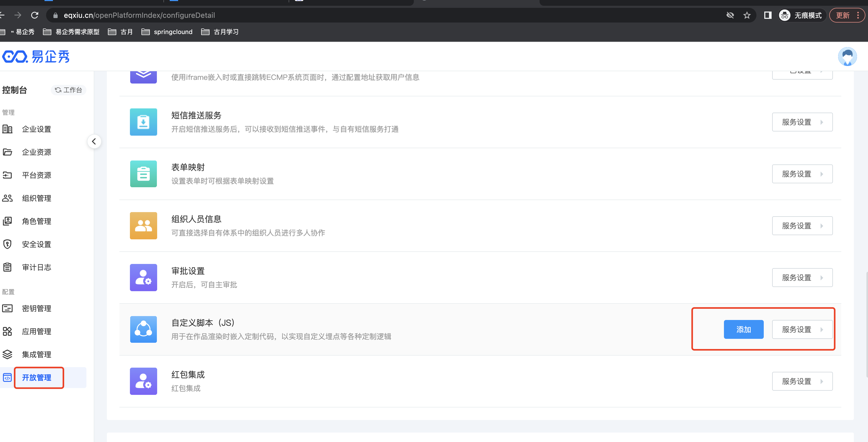Open 集成管理 in sidebar

click(x=36, y=354)
